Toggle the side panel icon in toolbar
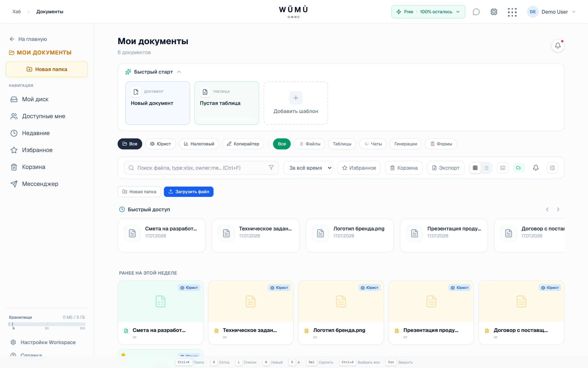The height and width of the screenshot is (368, 588). click(552, 168)
